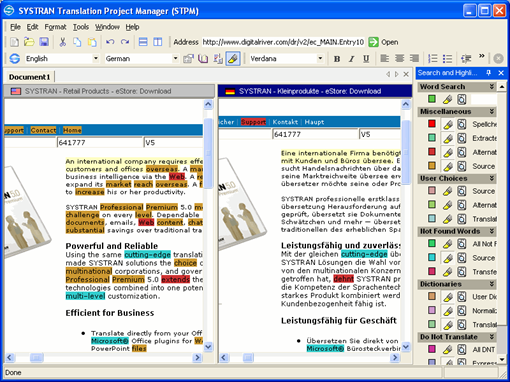Toggle highlighter for Word Search row
Screen dimensions: 510x382
coord(447,99)
